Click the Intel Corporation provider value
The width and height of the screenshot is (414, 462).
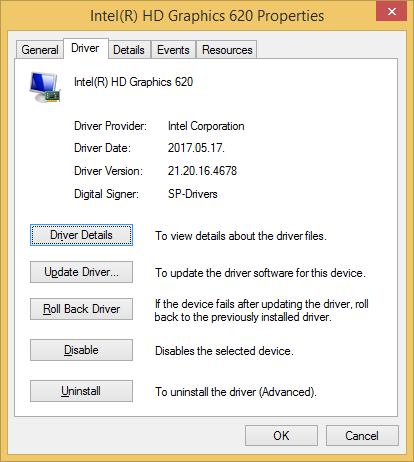[206, 126]
